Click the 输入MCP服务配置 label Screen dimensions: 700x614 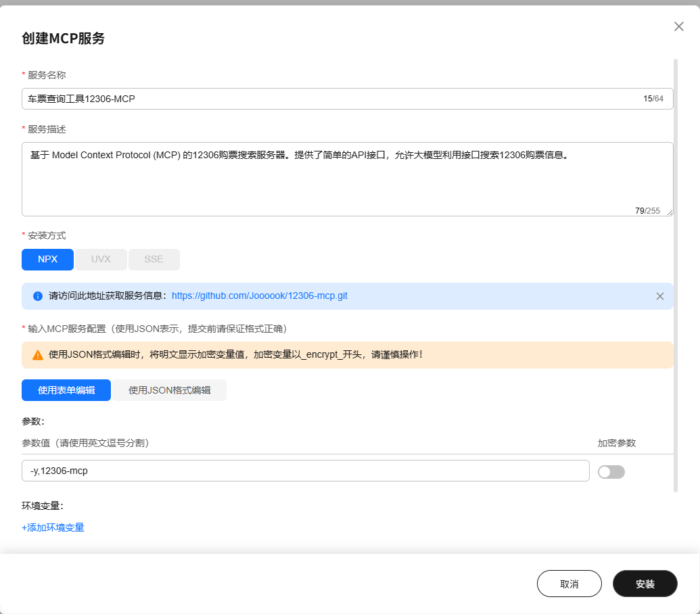coord(157,329)
